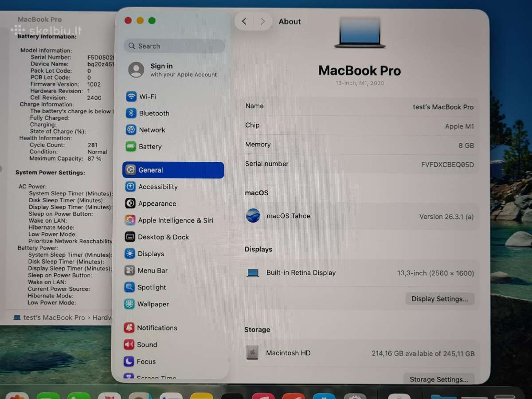
Task: Click the Chip value Apple M1
Action: click(x=460, y=126)
